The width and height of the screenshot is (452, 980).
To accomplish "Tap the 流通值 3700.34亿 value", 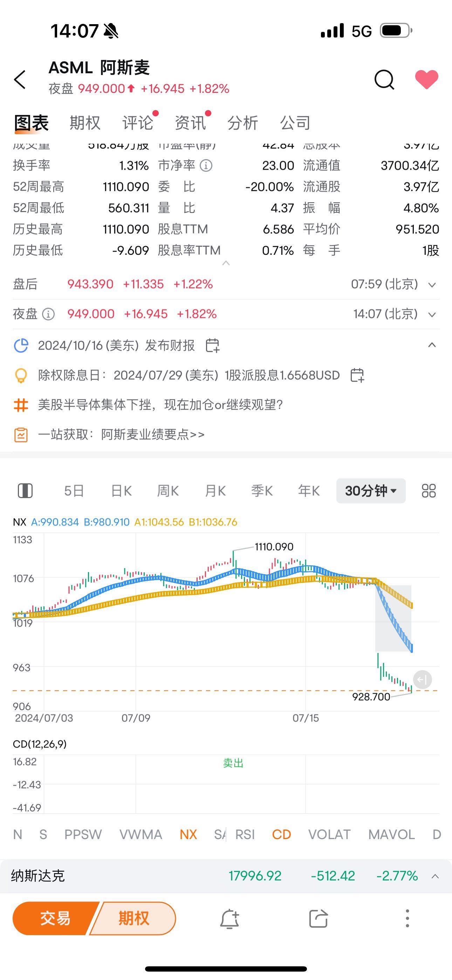I will click(410, 165).
